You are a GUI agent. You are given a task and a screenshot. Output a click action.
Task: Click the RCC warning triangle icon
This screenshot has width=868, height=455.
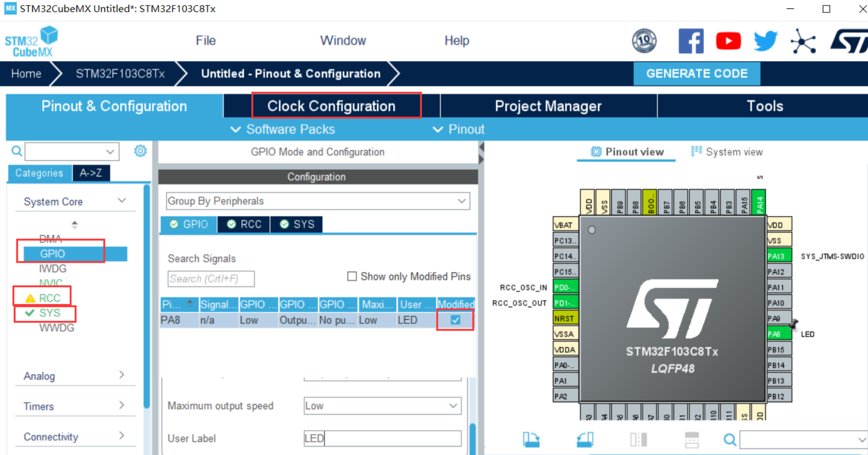30,298
